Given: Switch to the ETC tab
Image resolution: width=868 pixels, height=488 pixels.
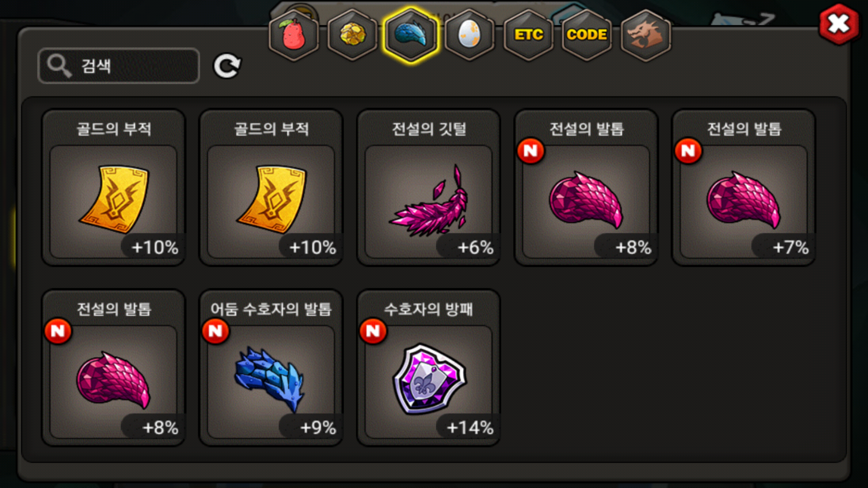Looking at the screenshot, I should [528, 35].
